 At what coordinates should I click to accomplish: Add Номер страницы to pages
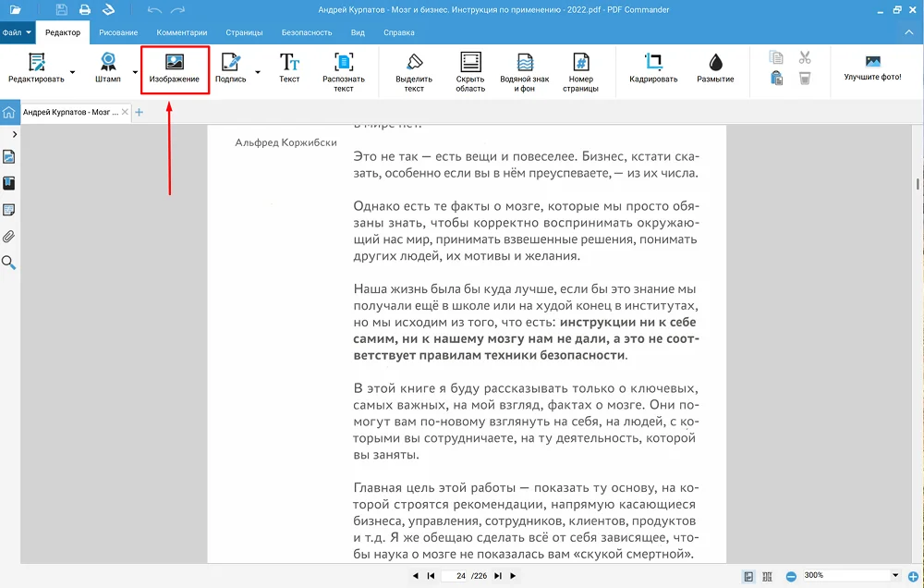click(580, 72)
